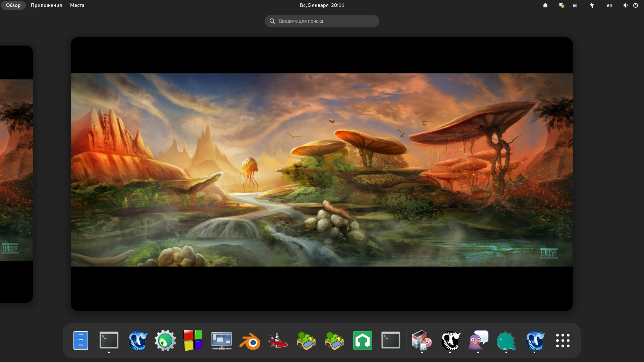
Task: Click the overview search field
Action: (x=322, y=21)
